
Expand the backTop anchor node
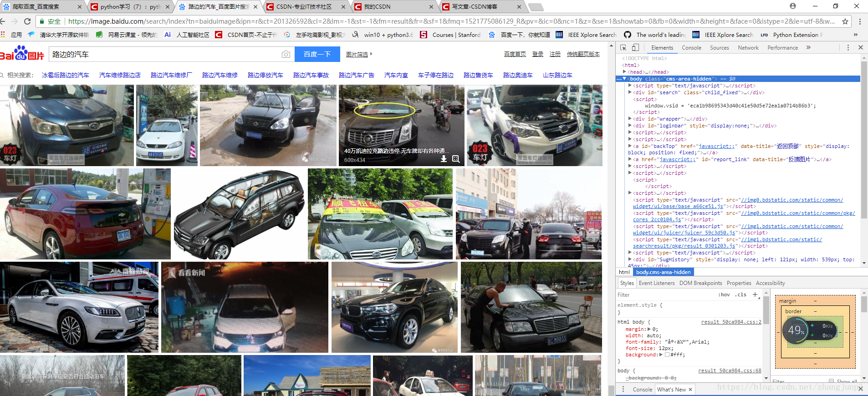(x=630, y=146)
